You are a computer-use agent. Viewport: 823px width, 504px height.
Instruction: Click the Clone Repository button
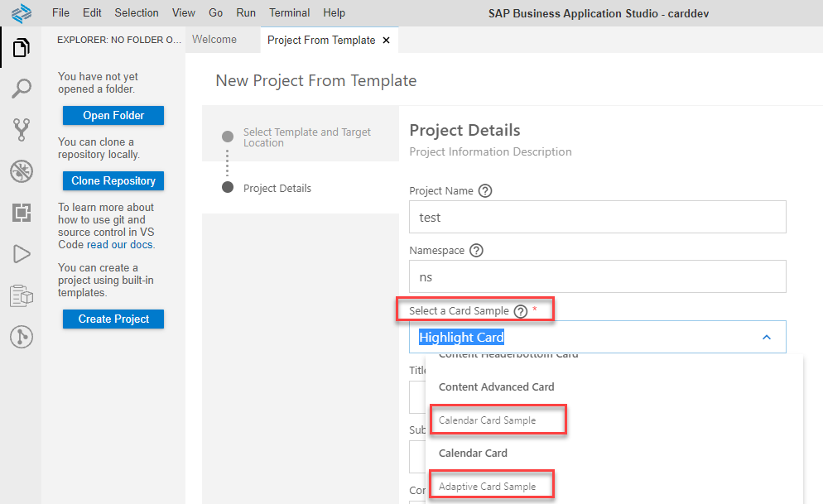click(113, 181)
